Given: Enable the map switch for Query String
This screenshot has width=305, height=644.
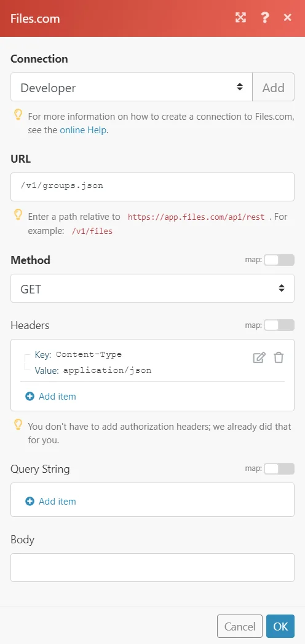Looking at the screenshot, I should pos(279,468).
